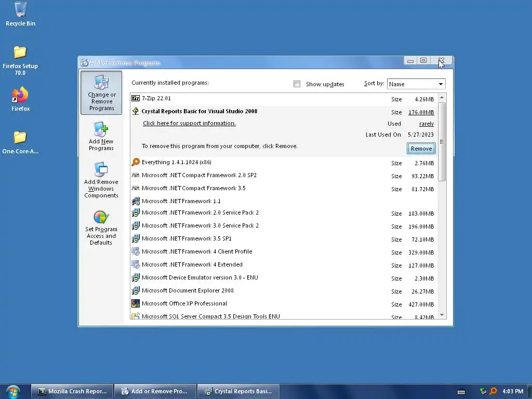Click the .NET Framework 4 Client Profile icon
This screenshot has width=532, height=399.
tap(136, 251)
